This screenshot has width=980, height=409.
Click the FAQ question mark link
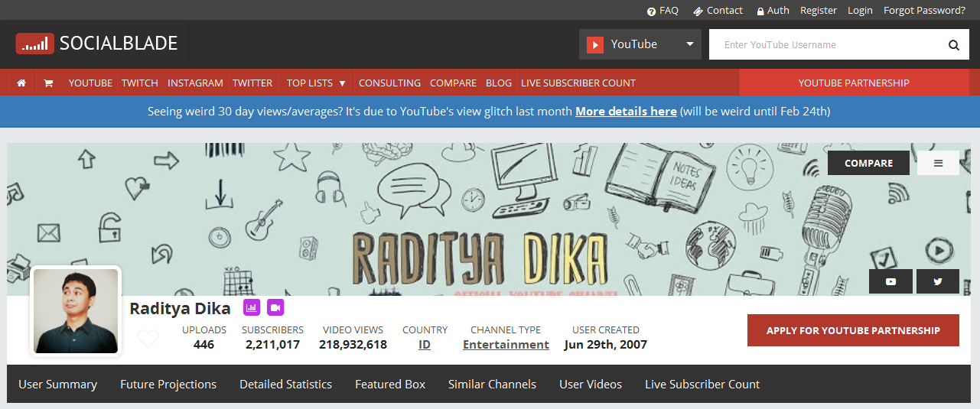(x=663, y=11)
